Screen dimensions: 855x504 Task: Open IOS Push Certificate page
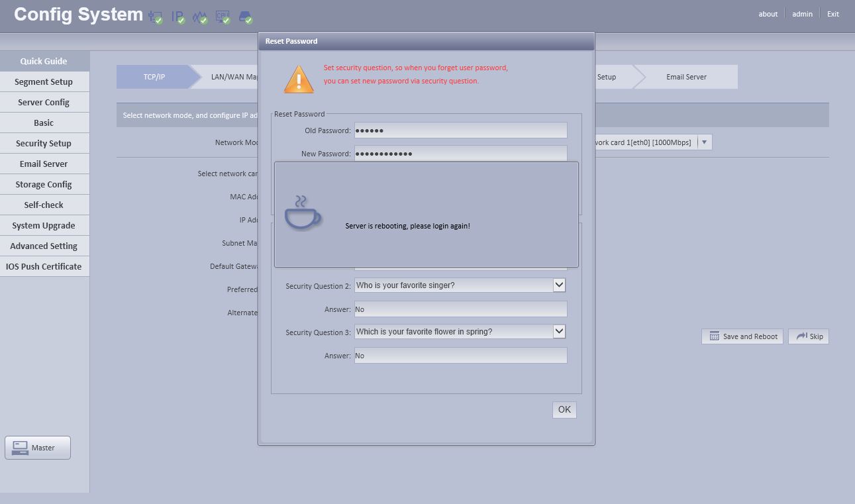click(x=44, y=267)
